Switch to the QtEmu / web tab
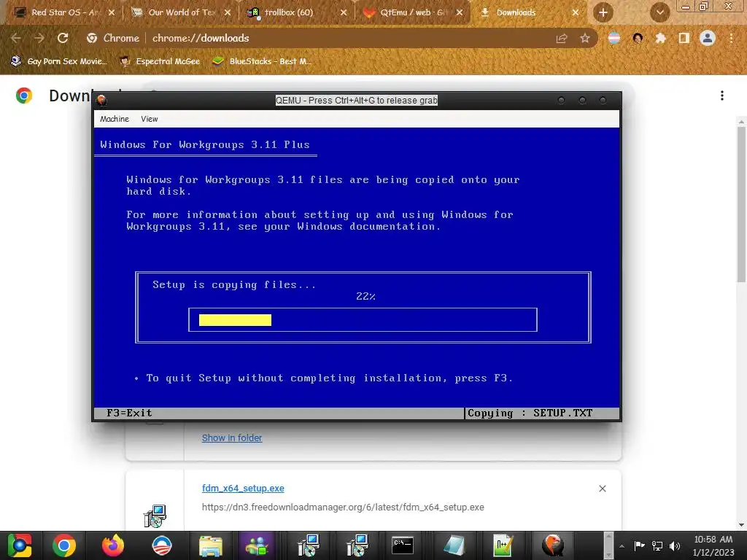747x560 pixels. coord(413,12)
